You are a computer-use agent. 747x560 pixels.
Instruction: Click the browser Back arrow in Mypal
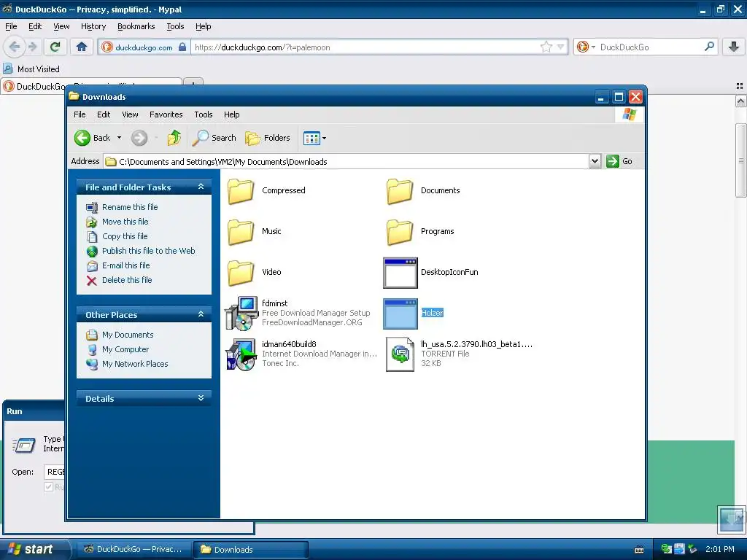tap(15, 47)
